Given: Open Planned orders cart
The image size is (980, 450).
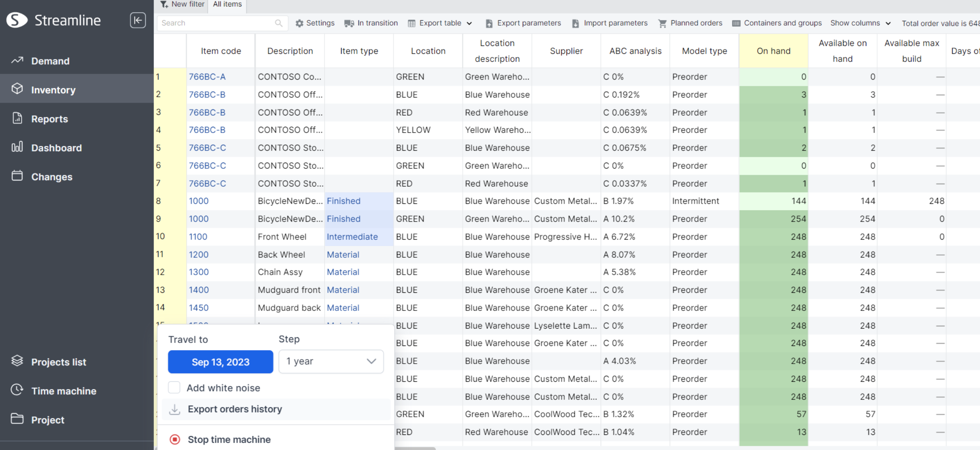Looking at the screenshot, I should click(x=662, y=23).
